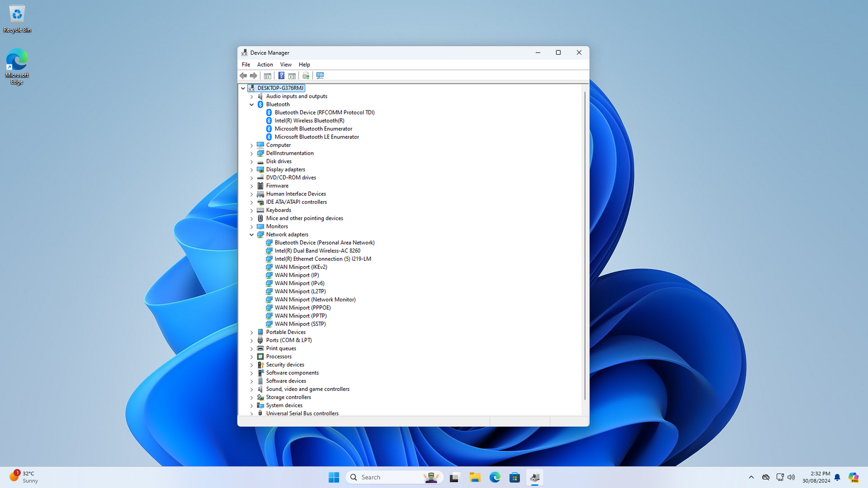Open the volume control in system tray

coord(791,477)
